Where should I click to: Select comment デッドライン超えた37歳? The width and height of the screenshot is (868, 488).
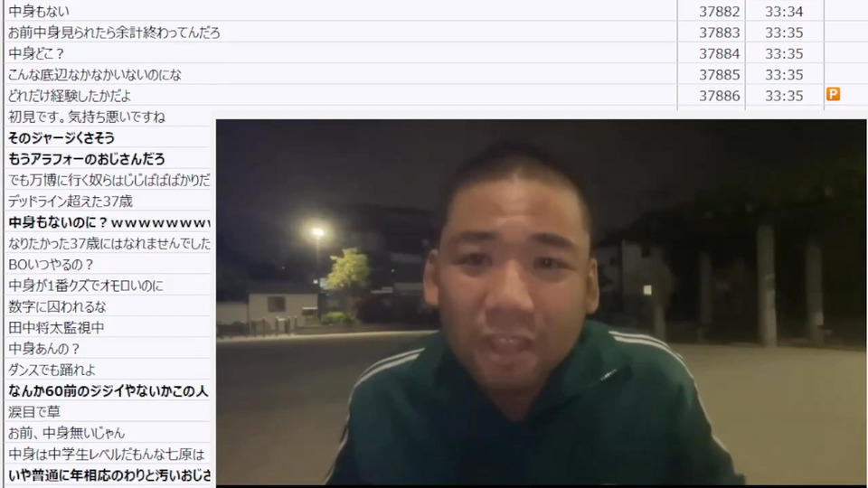coord(71,202)
